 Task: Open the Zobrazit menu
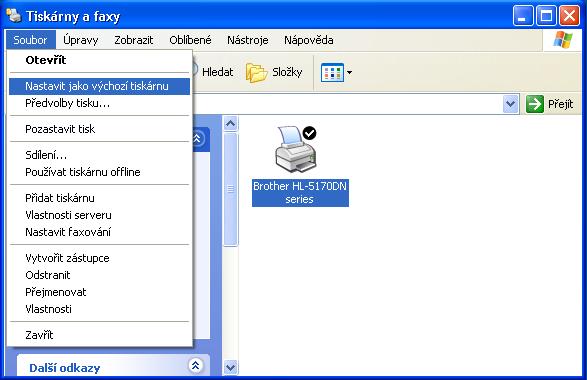(x=134, y=40)
